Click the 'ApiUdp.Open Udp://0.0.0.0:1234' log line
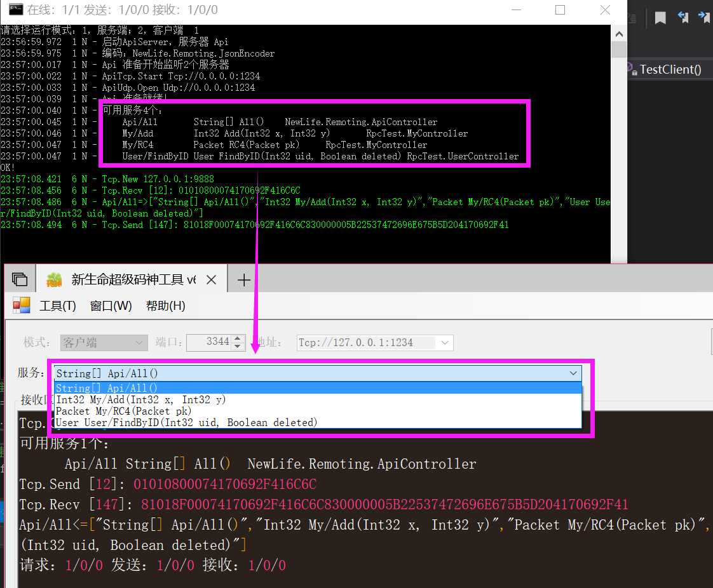This screenshot has width=713, height=588. tap(128, 88)
